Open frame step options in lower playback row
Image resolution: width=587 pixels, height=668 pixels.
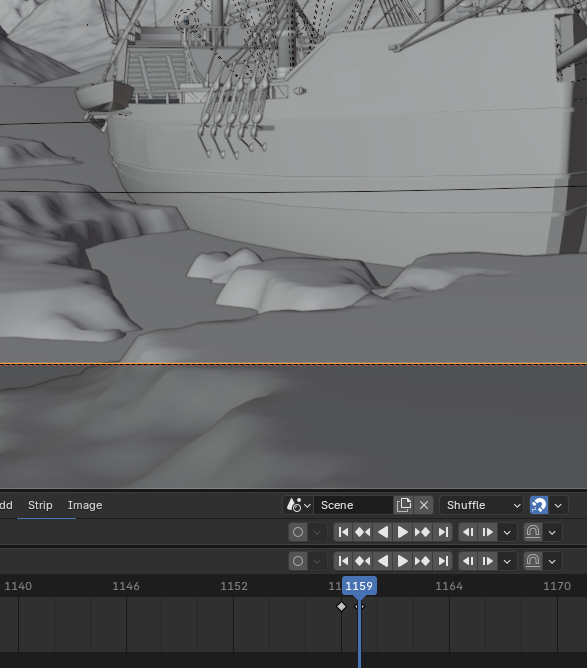coord(507,561)
